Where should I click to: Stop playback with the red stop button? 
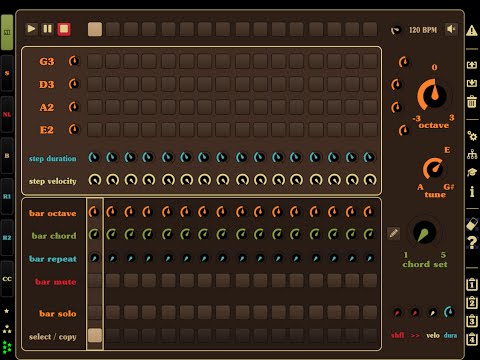[x=64, y=29]
